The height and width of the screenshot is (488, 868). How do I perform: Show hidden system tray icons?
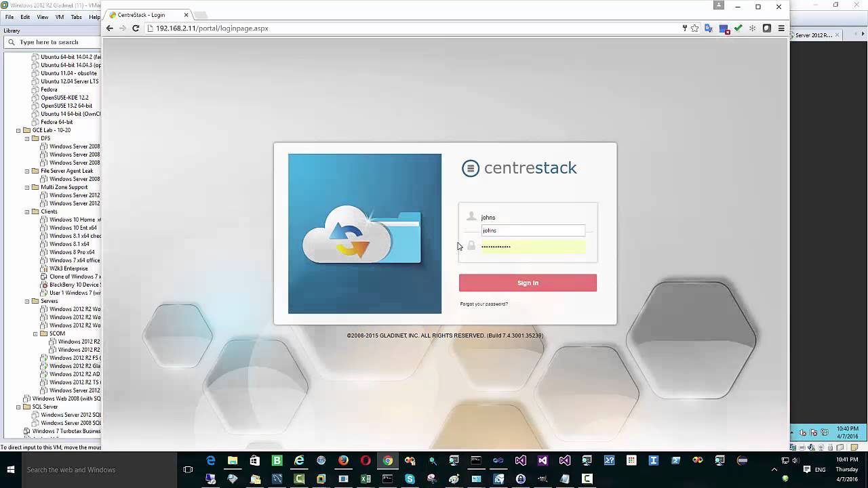[774, 470]
